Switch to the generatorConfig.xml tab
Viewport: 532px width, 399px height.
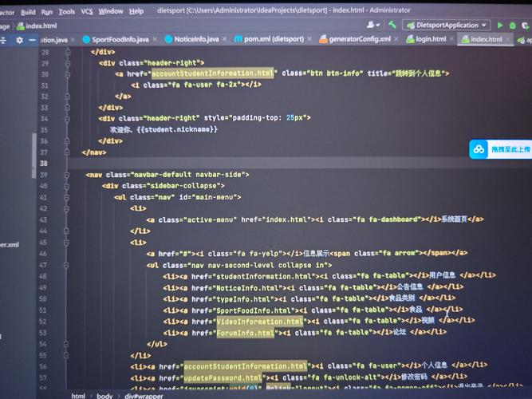[359, 39]
